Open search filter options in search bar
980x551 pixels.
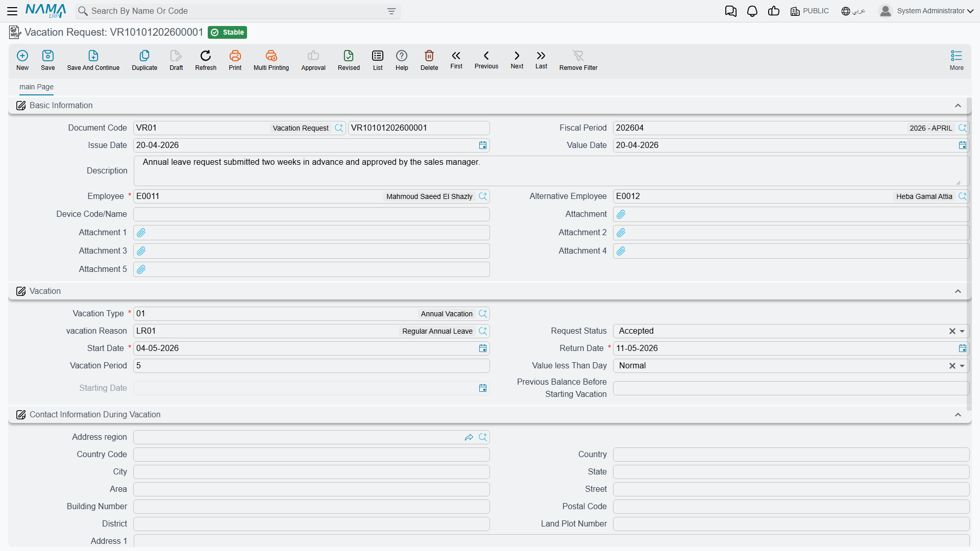(391, 11)
